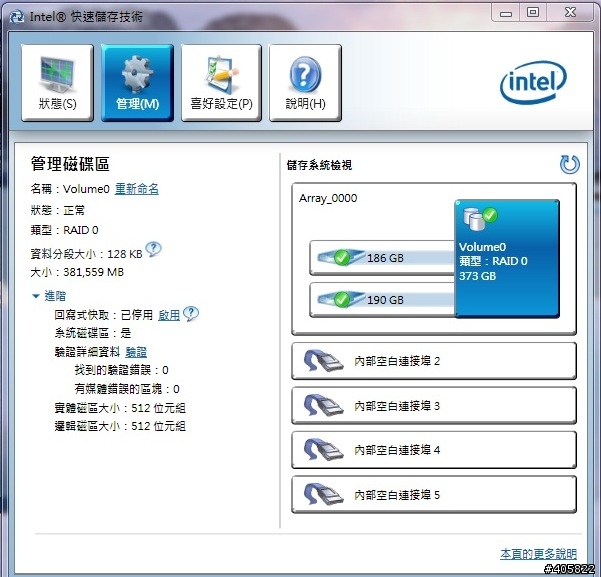
Task: Select the Volume0 RAID 0 volume box
Action: pos(507,258)
